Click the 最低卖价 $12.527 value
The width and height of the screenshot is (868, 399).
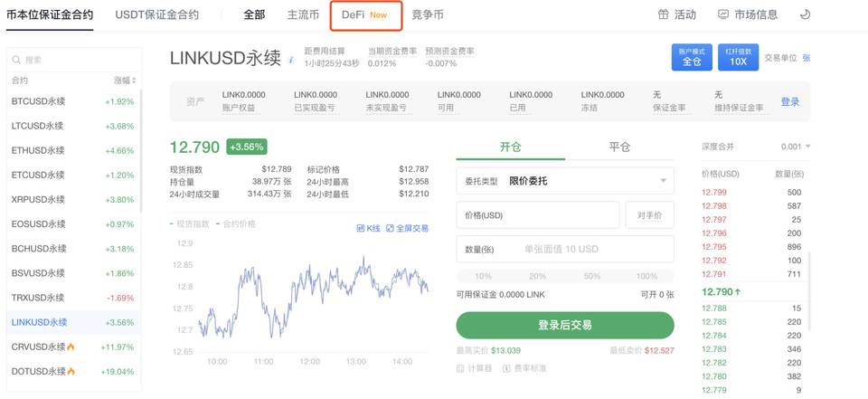point(659,351)
